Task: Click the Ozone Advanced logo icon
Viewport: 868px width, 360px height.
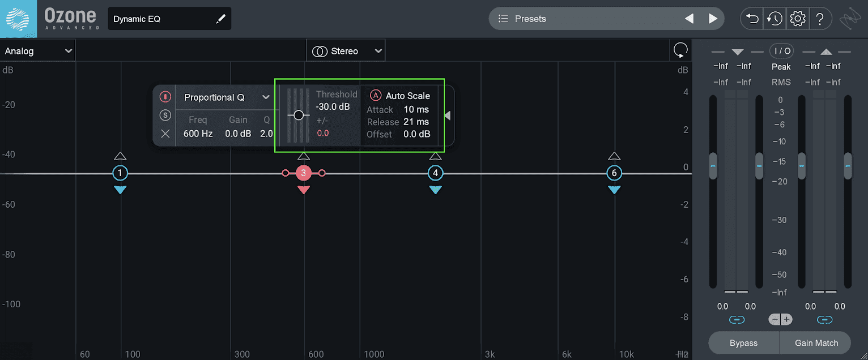Action: coord(18,18)
